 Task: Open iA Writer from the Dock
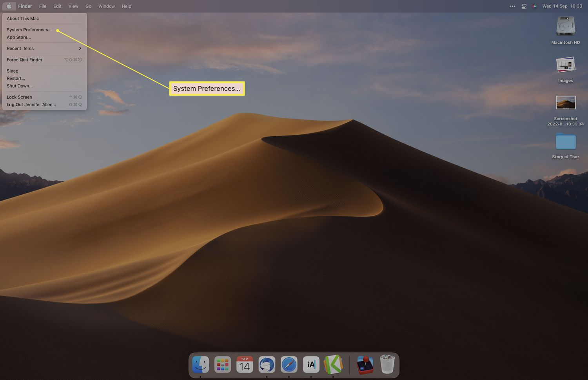(x=311, y=365)
